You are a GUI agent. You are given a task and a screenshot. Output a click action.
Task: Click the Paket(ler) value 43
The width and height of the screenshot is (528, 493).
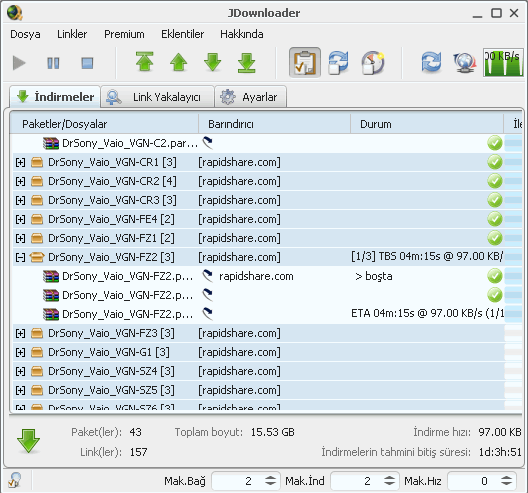tap(135, 432)
